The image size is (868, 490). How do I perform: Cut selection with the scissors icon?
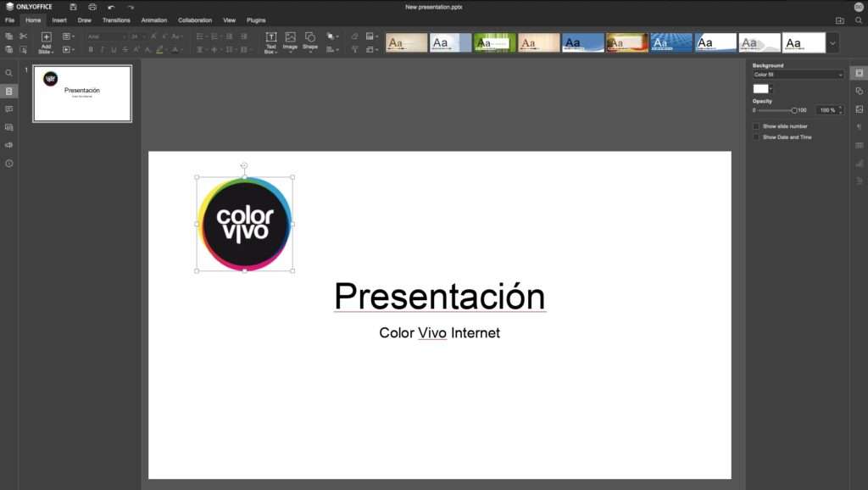coord(23,36)
